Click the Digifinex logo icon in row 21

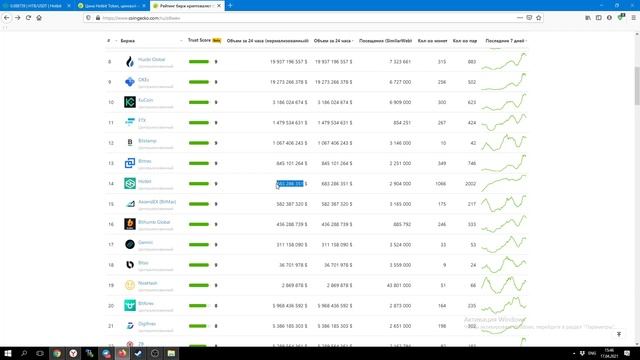(130, 325)
